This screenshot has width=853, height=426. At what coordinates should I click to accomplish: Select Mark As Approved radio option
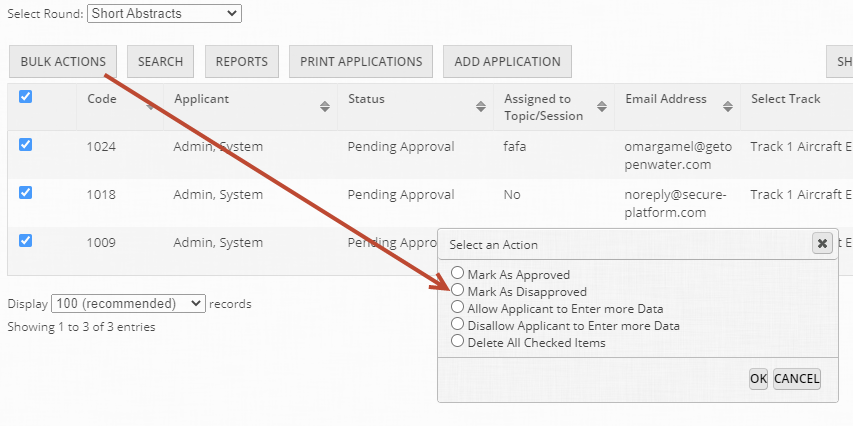pyautogui.click(x=458, y=273)
